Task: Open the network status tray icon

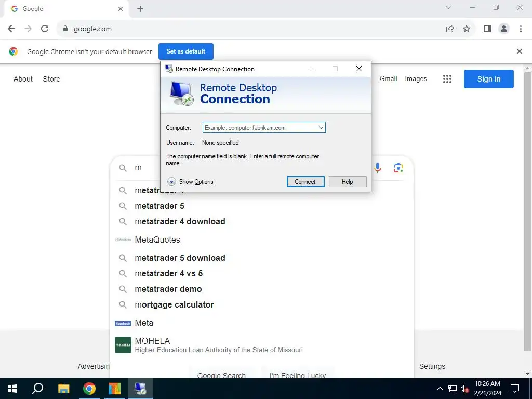Action: (453, 389)
